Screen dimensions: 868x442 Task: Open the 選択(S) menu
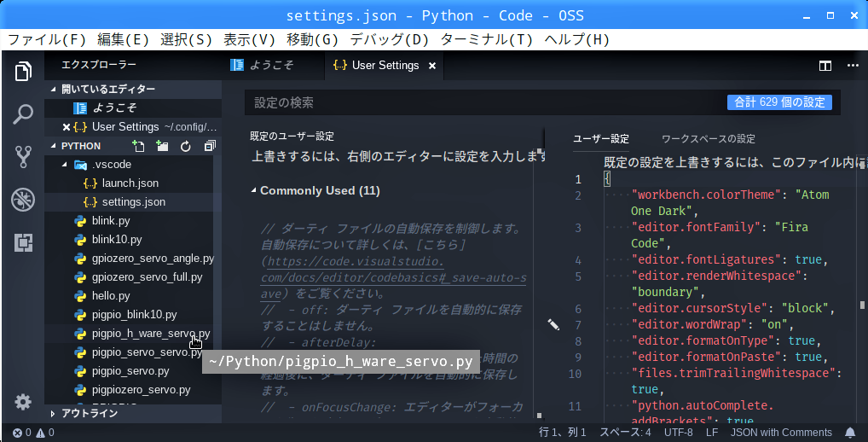186,40
